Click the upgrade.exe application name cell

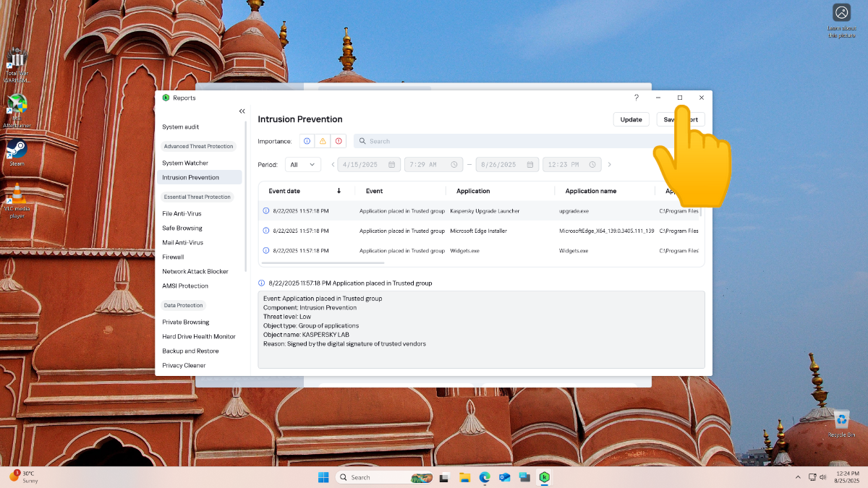tap(574, 211)
